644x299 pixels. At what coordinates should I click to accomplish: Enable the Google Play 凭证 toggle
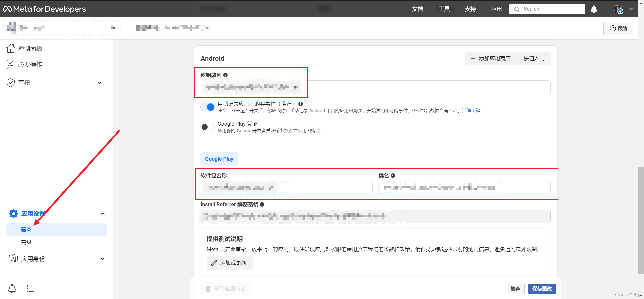207,127
